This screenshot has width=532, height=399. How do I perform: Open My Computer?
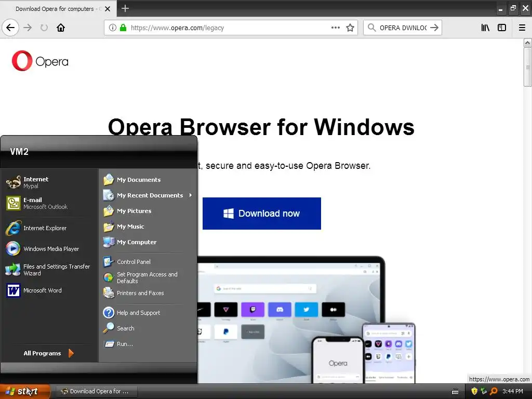click(148, 242)
